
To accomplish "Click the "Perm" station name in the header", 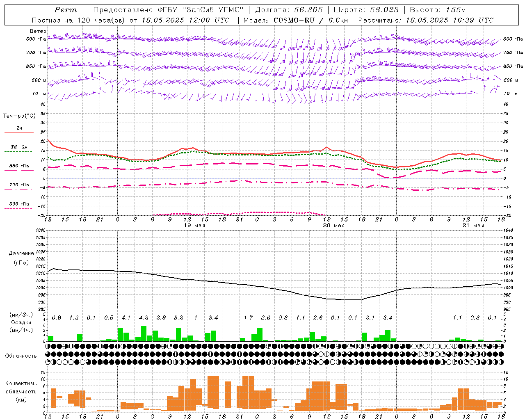I will 66,10.
